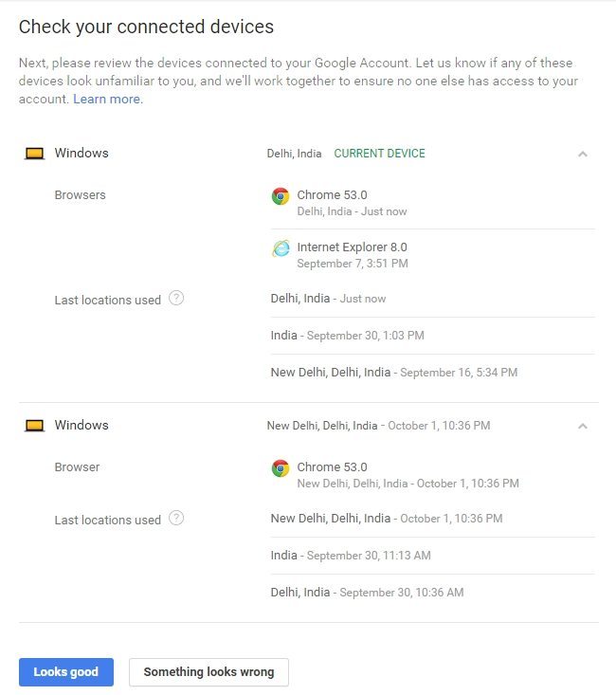Click the laptop icon of the second Windows device
Image resolution: width=616 pixels, height=695 pixels.
[x=34, y=426]
